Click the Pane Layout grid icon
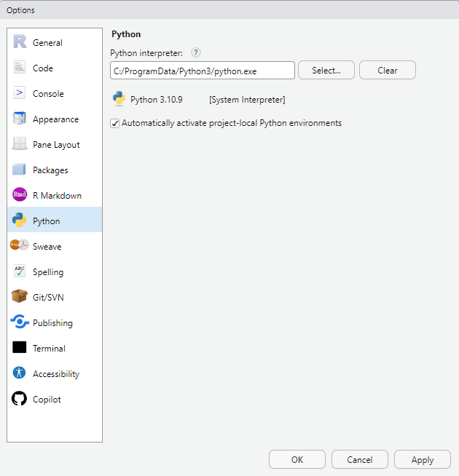This screenshot has width=459, height=476. tap(20, 144)
